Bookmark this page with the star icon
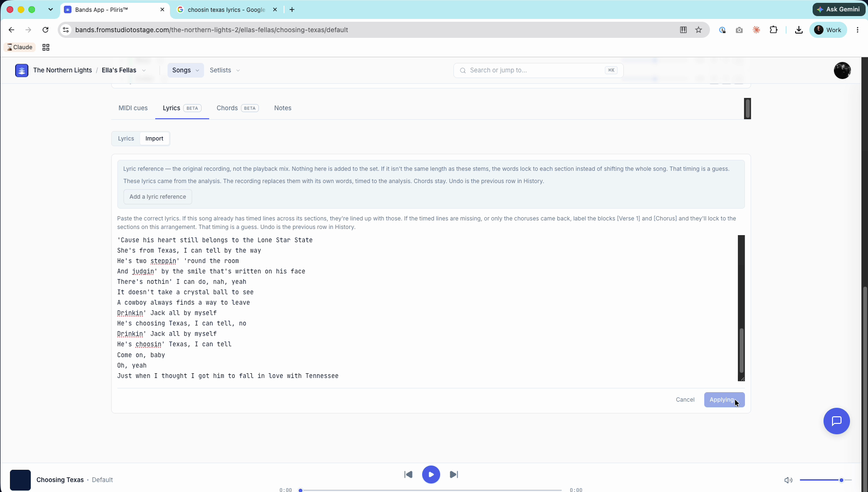868x492 pixels. 699,30
